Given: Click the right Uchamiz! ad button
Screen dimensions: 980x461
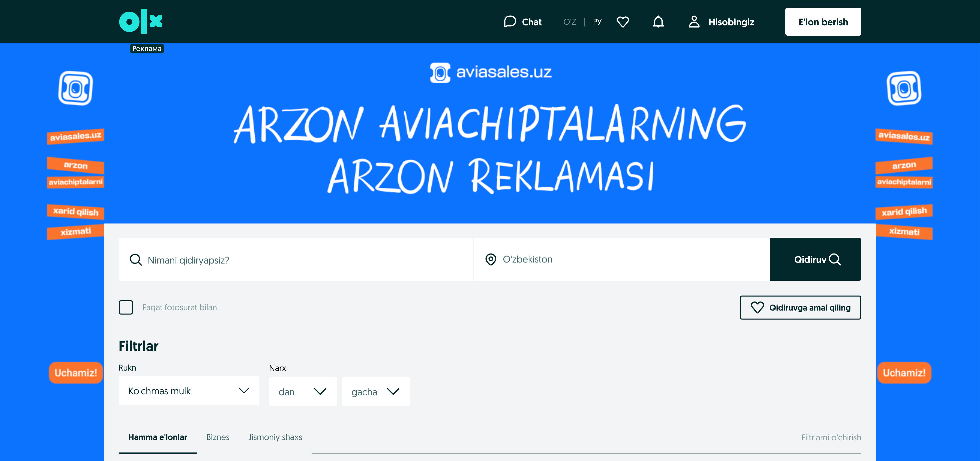Looking at the screenshot, I should point(904,373).
